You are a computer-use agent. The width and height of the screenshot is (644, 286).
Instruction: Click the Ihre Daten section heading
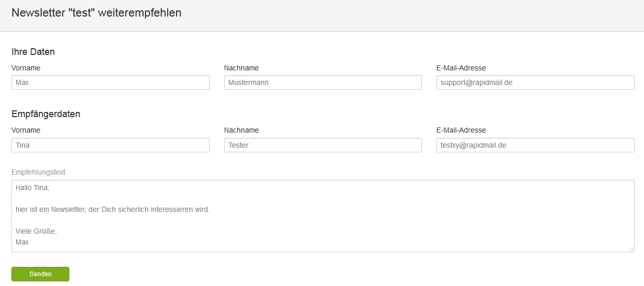point(33,52)
